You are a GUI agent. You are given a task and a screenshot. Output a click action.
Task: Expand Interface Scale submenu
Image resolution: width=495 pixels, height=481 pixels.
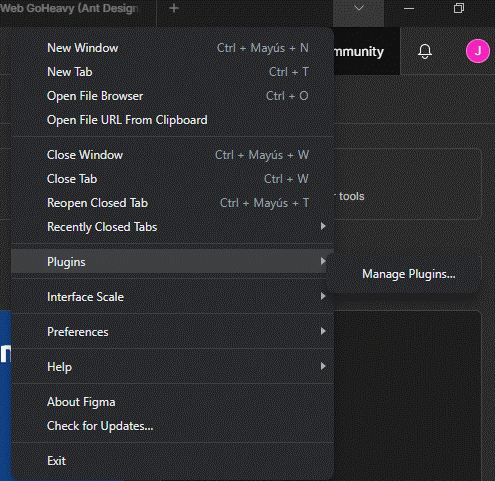(172, 297)
